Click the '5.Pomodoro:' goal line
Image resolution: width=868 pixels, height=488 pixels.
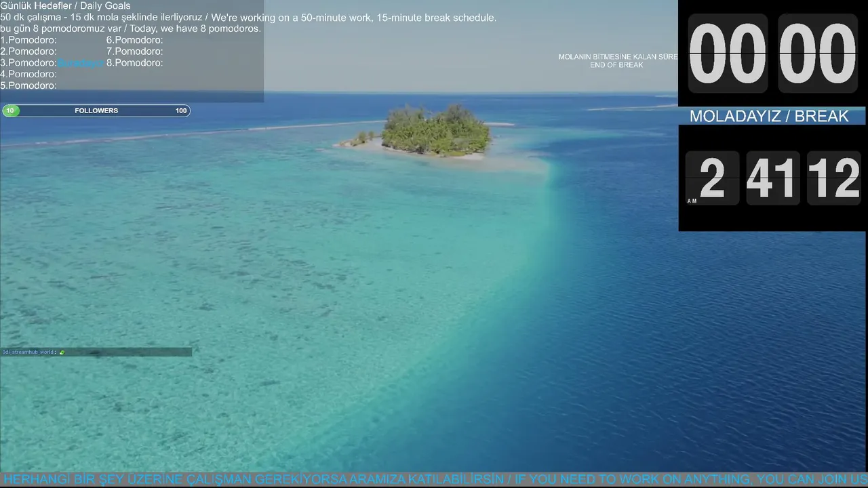pyautogui.click(x=28, y=86)
